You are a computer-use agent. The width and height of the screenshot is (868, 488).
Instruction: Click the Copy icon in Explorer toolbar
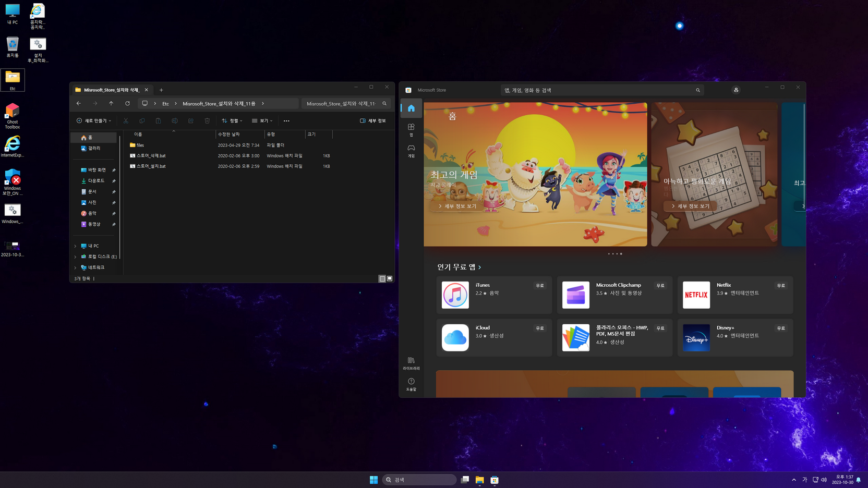pyautogui.click(x=142, y=120)
